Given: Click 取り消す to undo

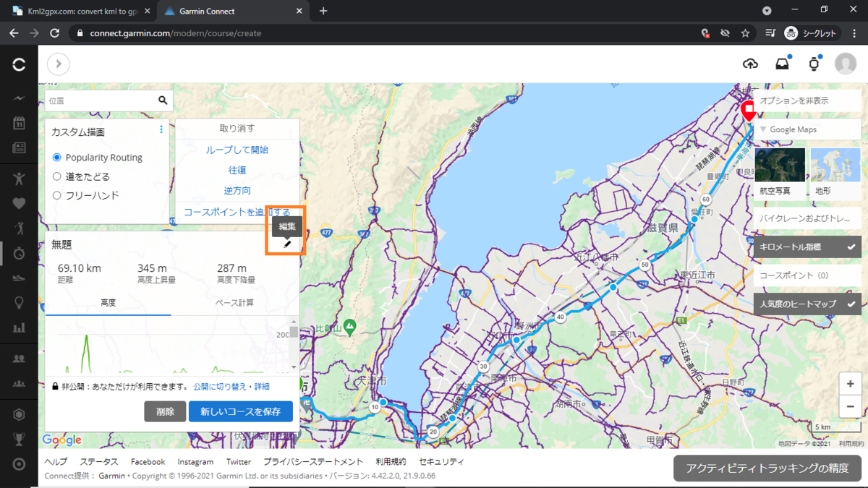Looking at the screenshot, I should coord(237,128).
